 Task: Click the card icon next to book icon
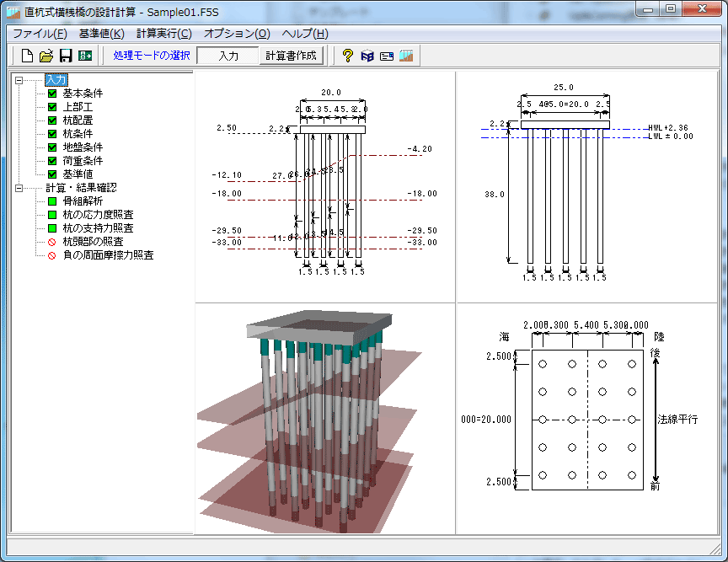point(387,56)
